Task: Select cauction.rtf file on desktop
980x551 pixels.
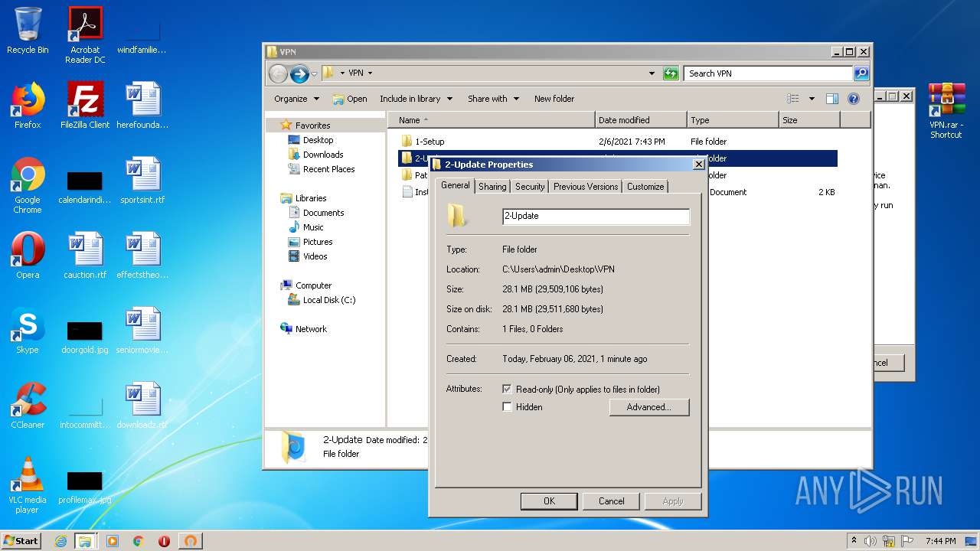Action: 85,256
